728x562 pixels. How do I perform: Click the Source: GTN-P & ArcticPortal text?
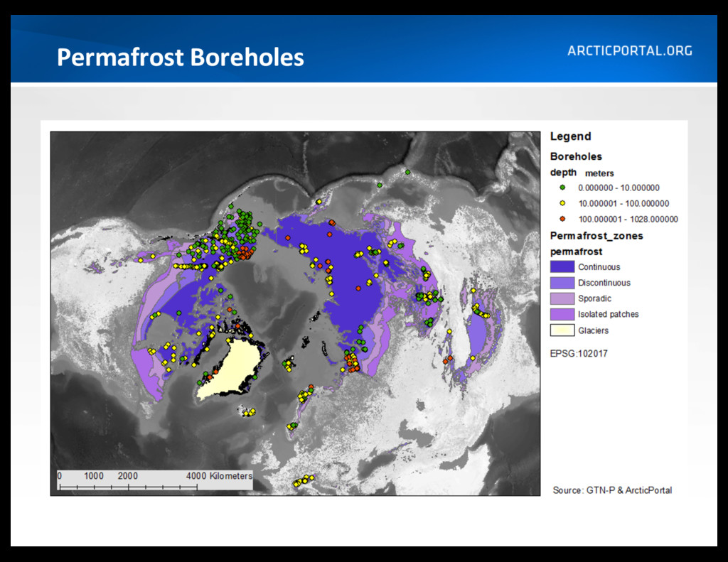(612, 490)
